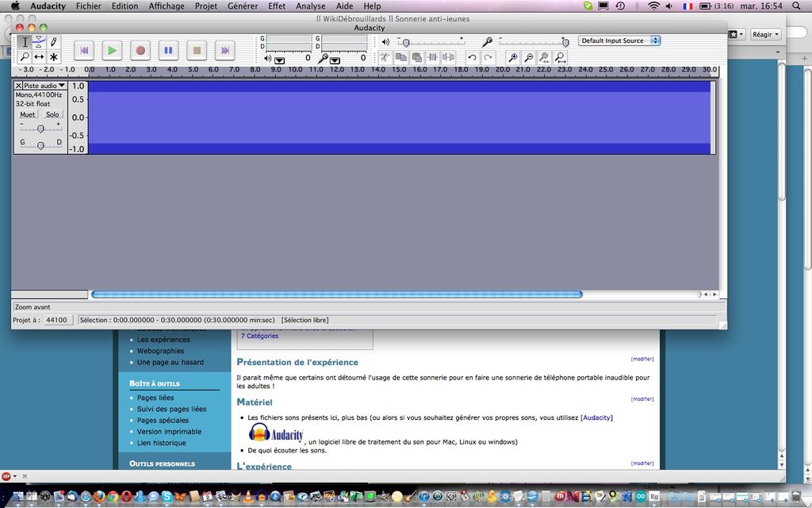The image size is (812, 508).
Task: Click the Zoom In magnifier icon
Action: 513,57
